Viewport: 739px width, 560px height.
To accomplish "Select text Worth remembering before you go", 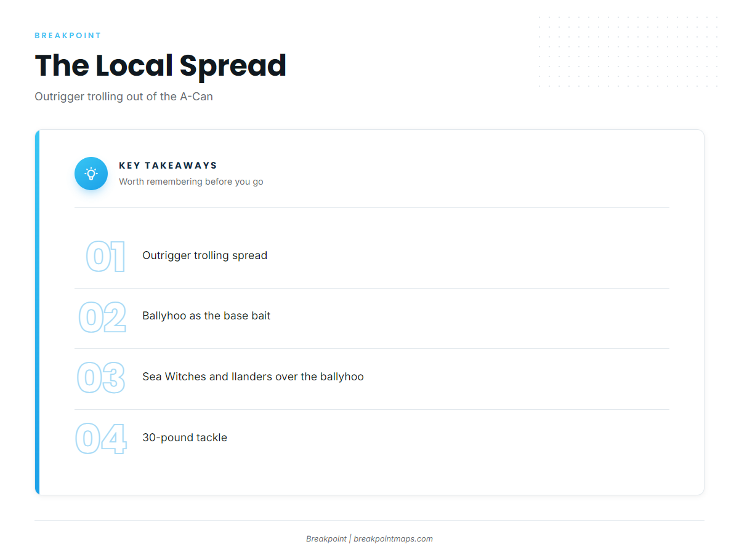I will [x=191, y=182].
